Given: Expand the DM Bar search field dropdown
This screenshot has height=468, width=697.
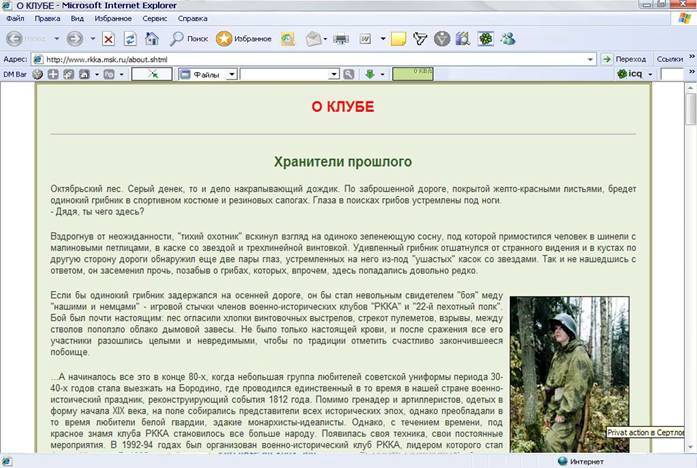Looking at the screenshot, I should (334, 74).
